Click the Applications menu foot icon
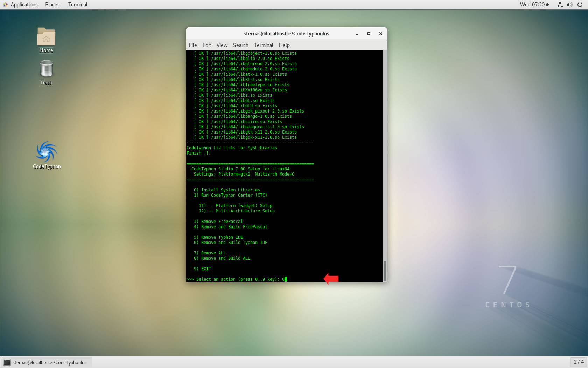Image resolution: width=588 pixels, height=368 pixels. (5, 5)
